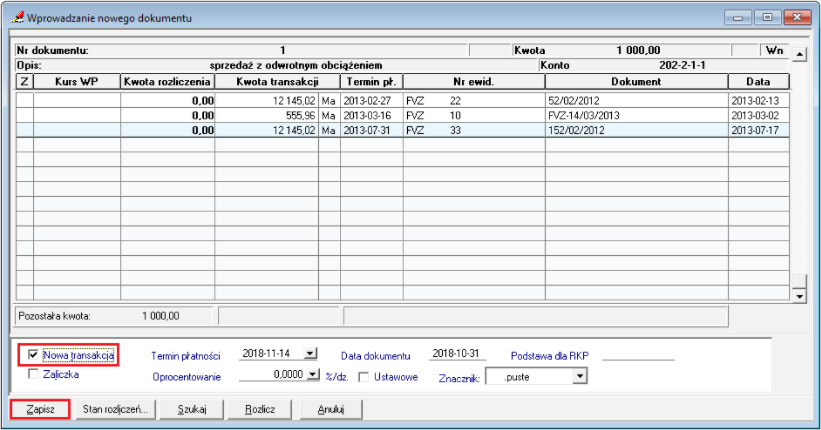This screenshot has width=821, height=430.
Task: Select row with document 52/02/2012
Action: coord(403,101)
